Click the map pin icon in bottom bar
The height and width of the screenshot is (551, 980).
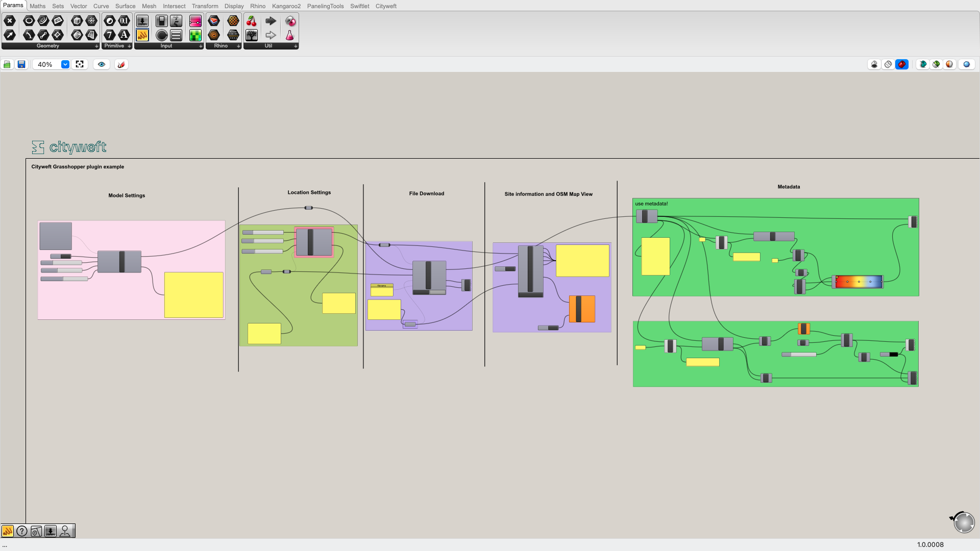pyautogui.click(x=36, y=531)
